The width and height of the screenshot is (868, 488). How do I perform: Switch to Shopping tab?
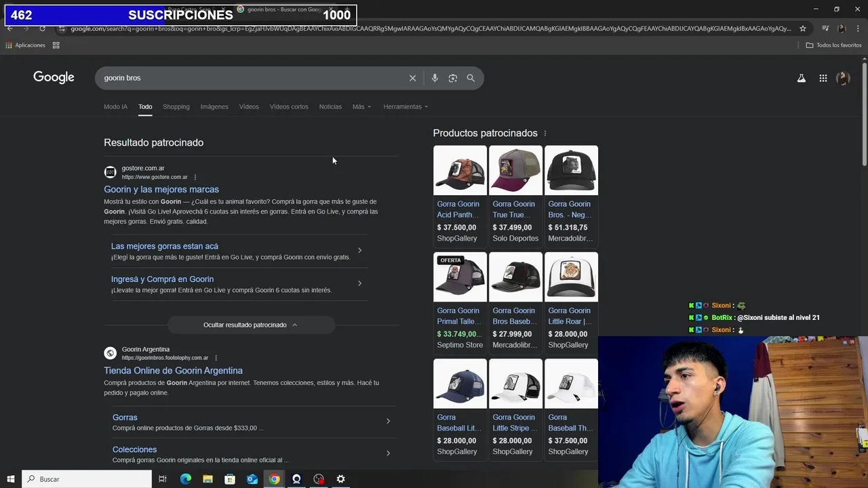click(x=176, y=106)
